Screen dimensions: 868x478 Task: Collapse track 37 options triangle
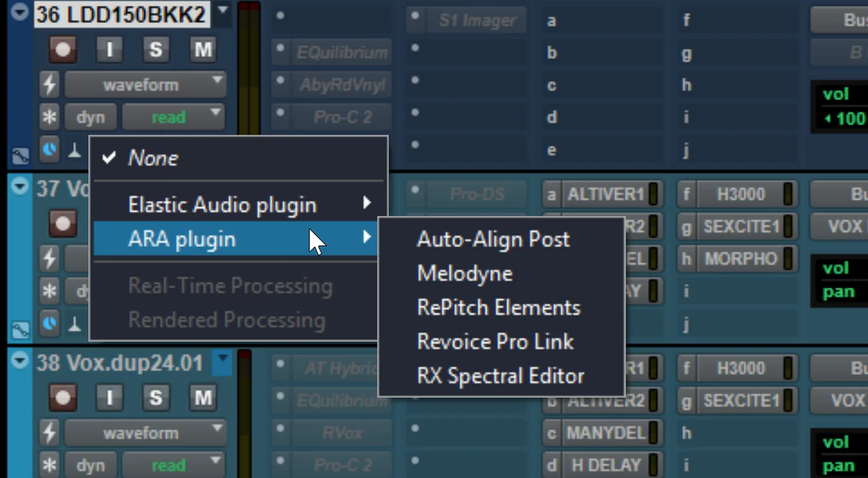tap(20, 186)
